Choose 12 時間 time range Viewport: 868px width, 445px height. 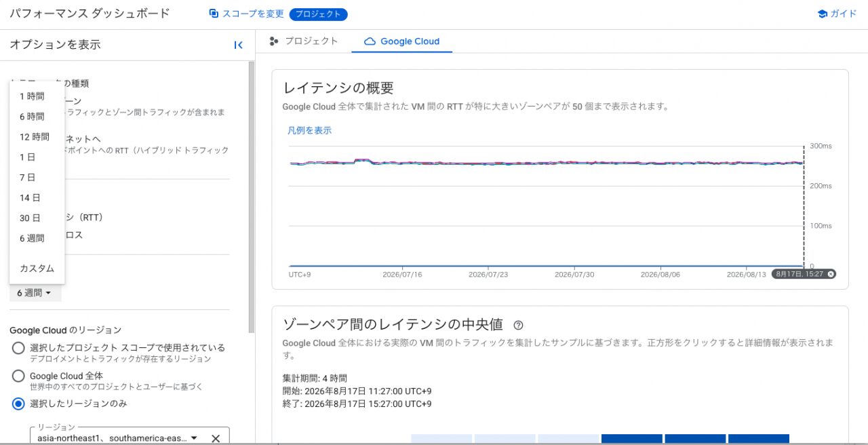point(37,137)
